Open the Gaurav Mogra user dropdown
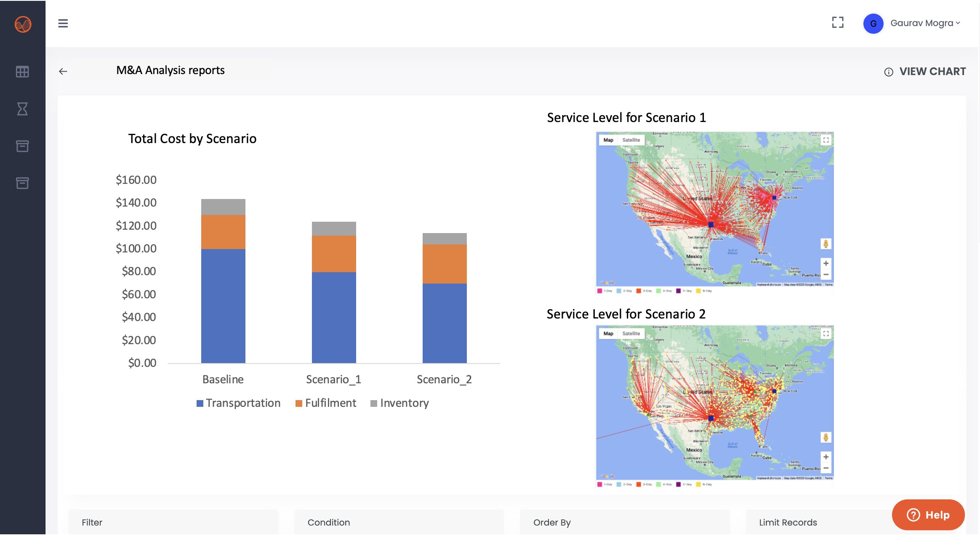Viewport: 980px width, 536px height. pos(925,23)
